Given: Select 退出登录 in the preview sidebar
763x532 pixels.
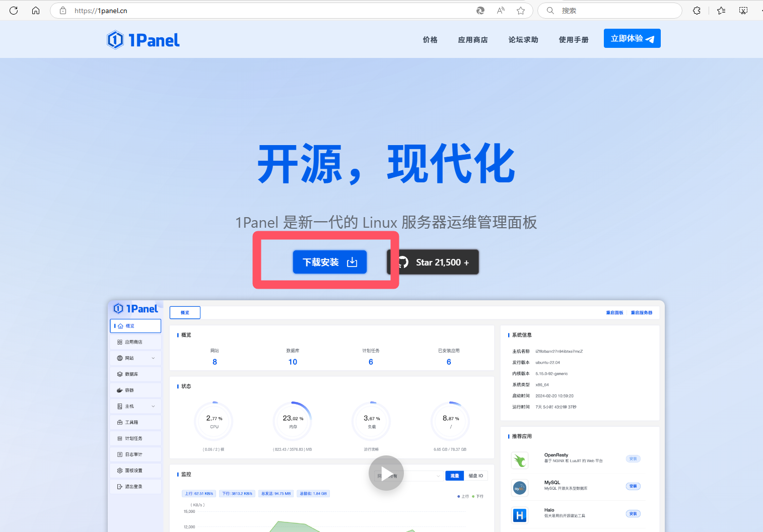Looking at the screenshot, I should 135,487.
